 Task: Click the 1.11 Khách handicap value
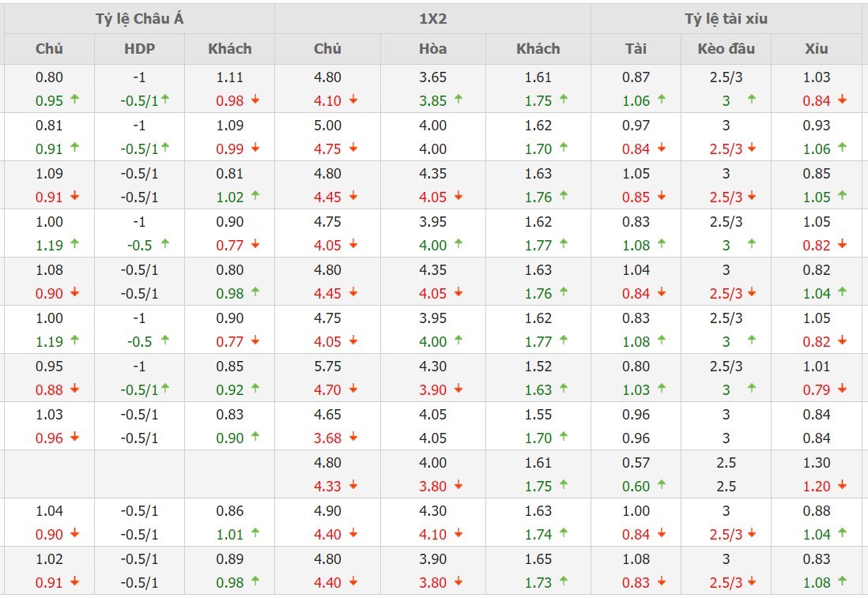pos(229,77)
